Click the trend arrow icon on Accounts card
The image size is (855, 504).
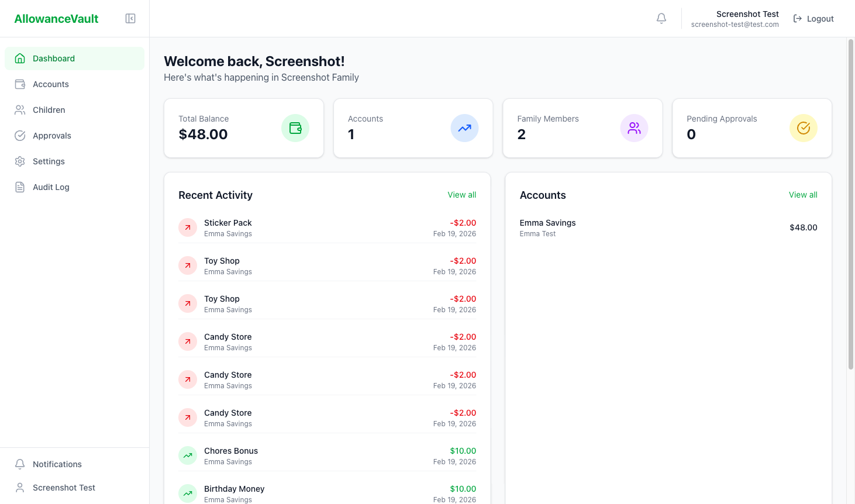pos(464,128)
